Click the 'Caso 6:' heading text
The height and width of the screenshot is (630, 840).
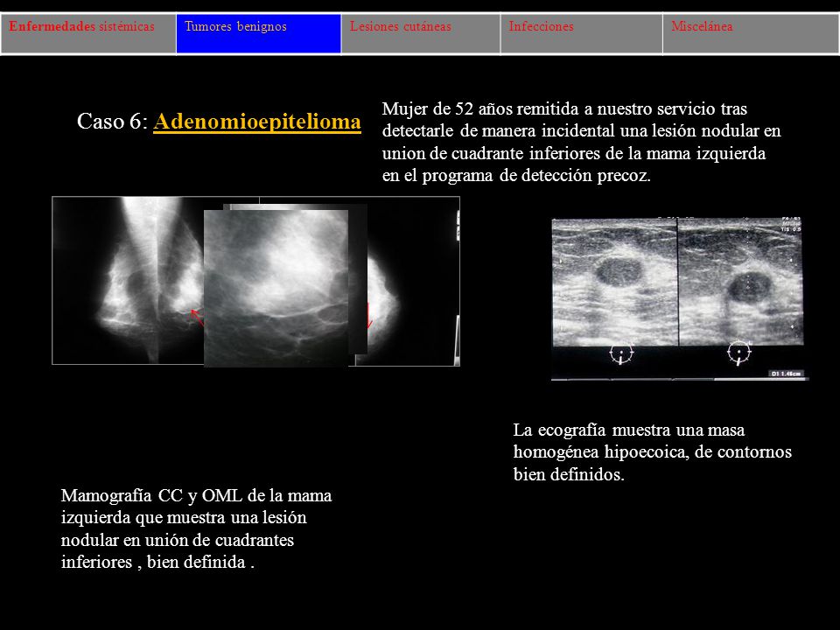[112, 122]
